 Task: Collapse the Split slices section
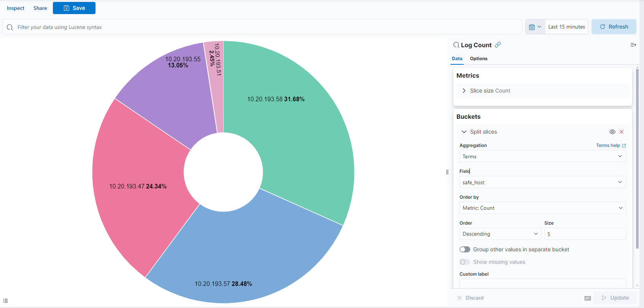pos(464,132)
